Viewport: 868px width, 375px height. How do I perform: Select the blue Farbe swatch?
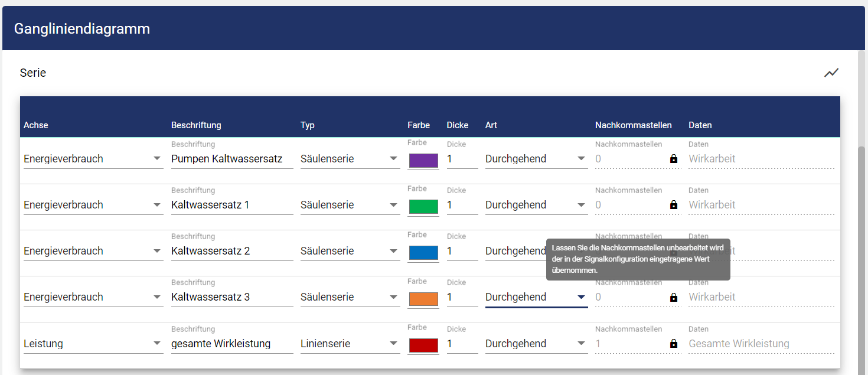coord(423,253)
